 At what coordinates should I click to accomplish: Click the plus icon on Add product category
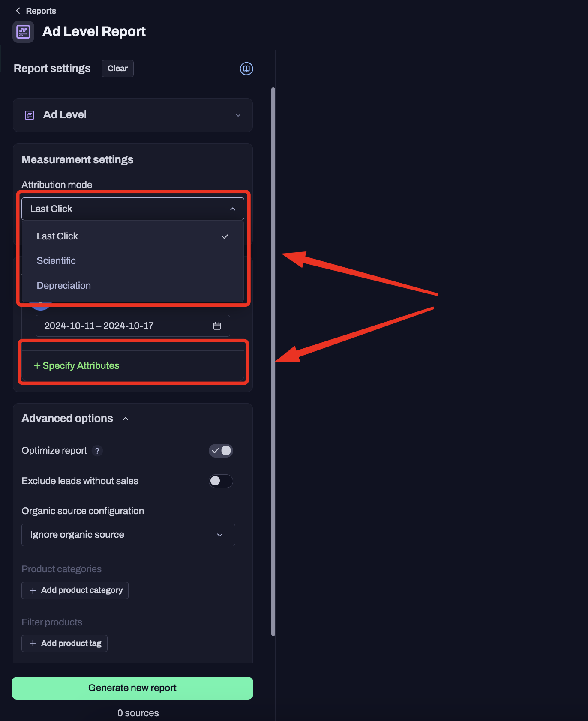33,590
